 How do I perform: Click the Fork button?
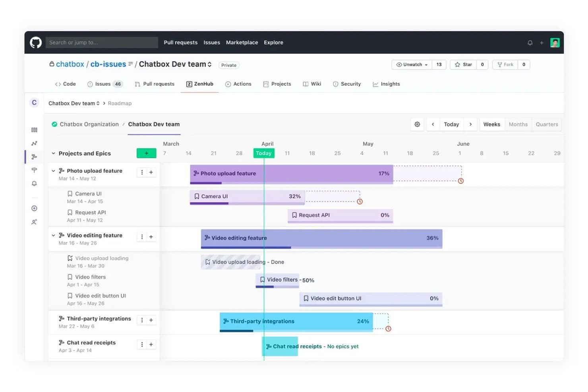[x=505, y=64]
